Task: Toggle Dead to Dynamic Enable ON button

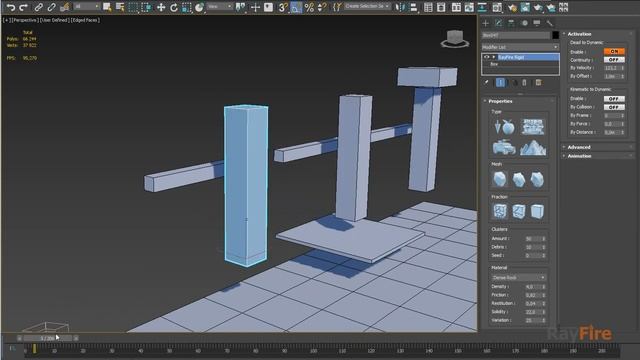Action: point(614,51)
